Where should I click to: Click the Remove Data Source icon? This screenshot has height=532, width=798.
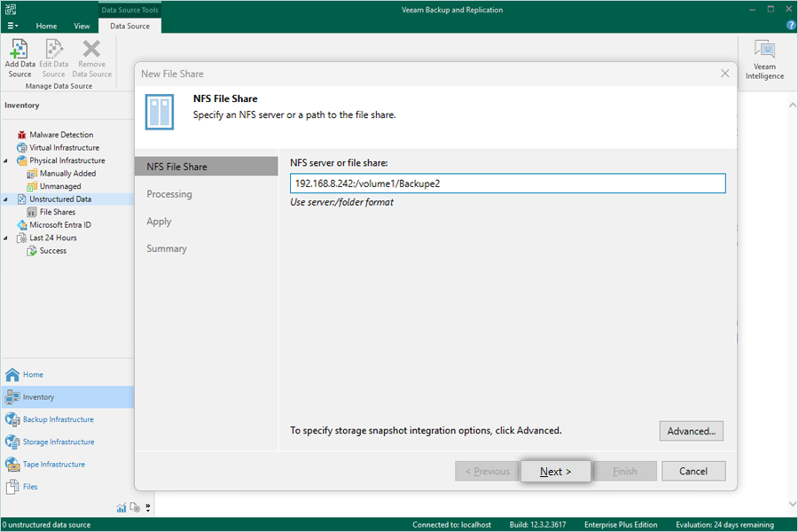pyautogui.click(x=91, y=50)
